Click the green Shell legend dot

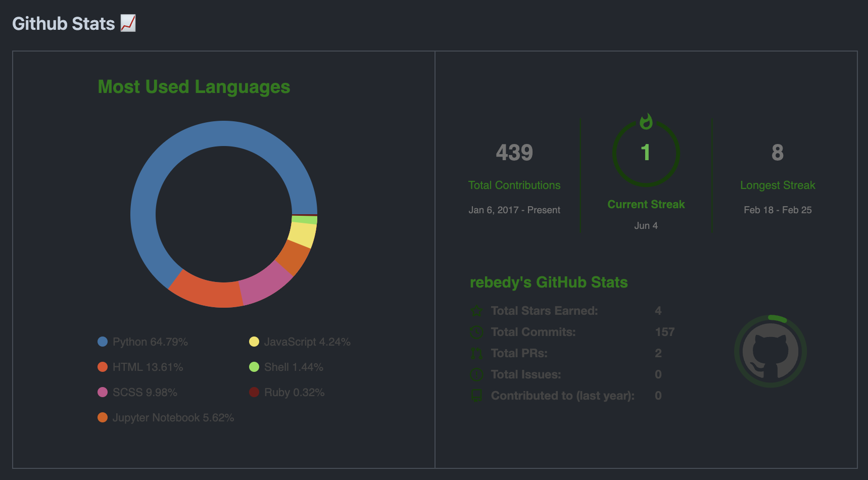coord(254,367)
